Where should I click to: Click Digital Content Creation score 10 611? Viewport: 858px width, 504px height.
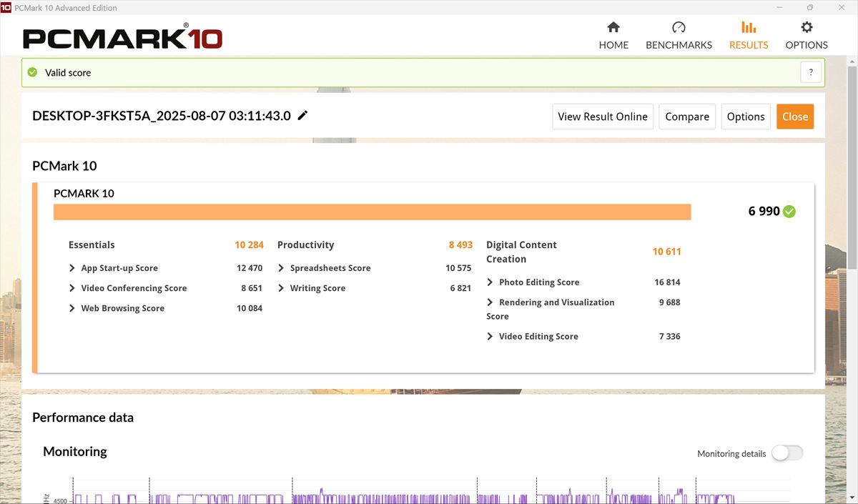[666, 252]
